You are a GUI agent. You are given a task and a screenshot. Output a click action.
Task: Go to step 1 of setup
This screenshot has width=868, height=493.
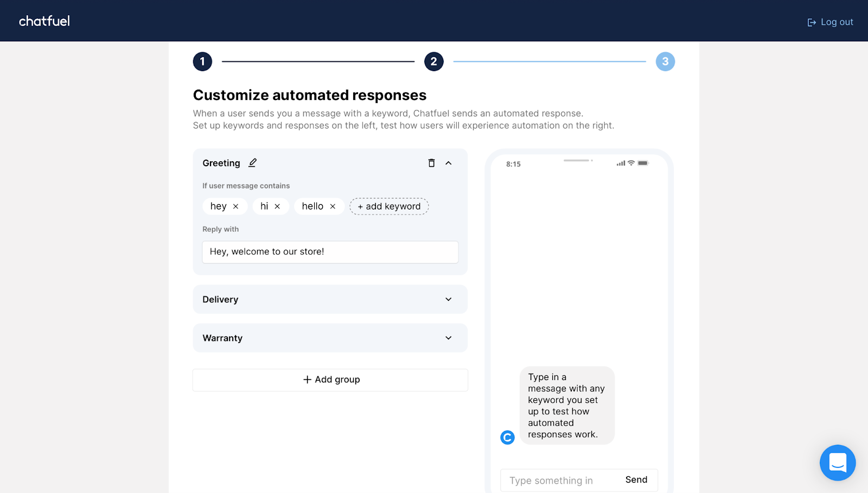202,61
